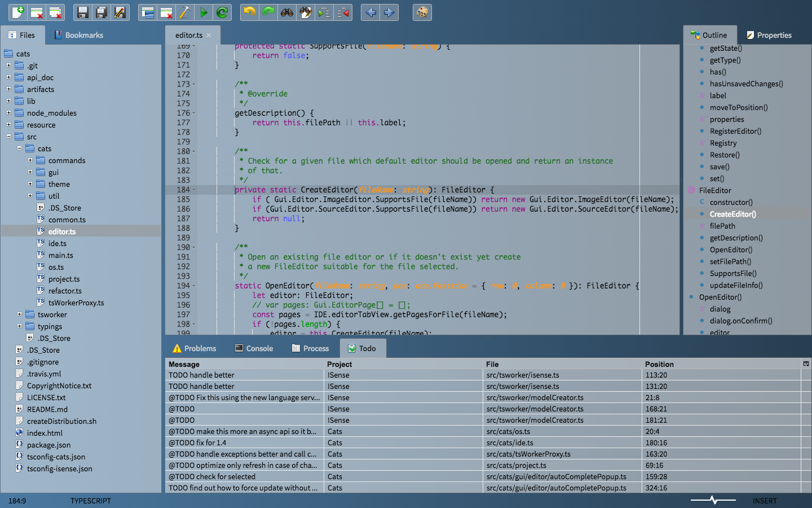Select package.json in the file tree
Image resolution: width=812 pixels, height=508 pixels.
[x=48, y=445]
